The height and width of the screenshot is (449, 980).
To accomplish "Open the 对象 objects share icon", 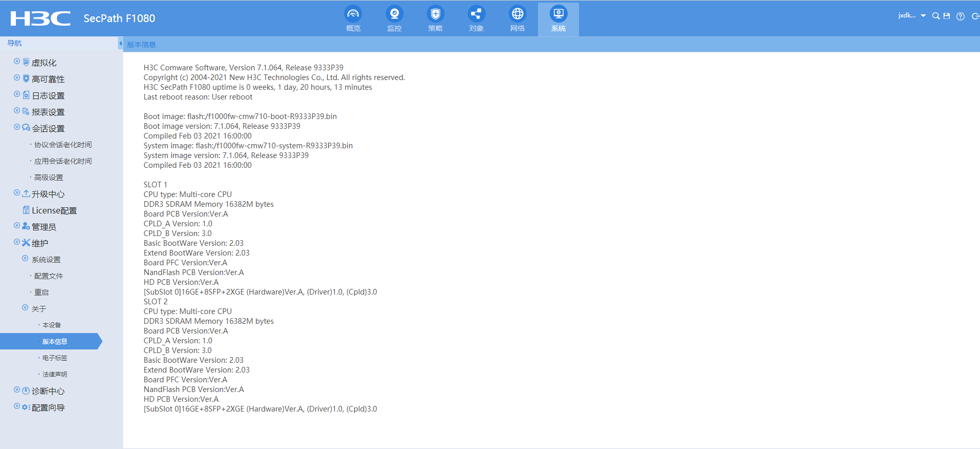I will [x=476, y=14].
